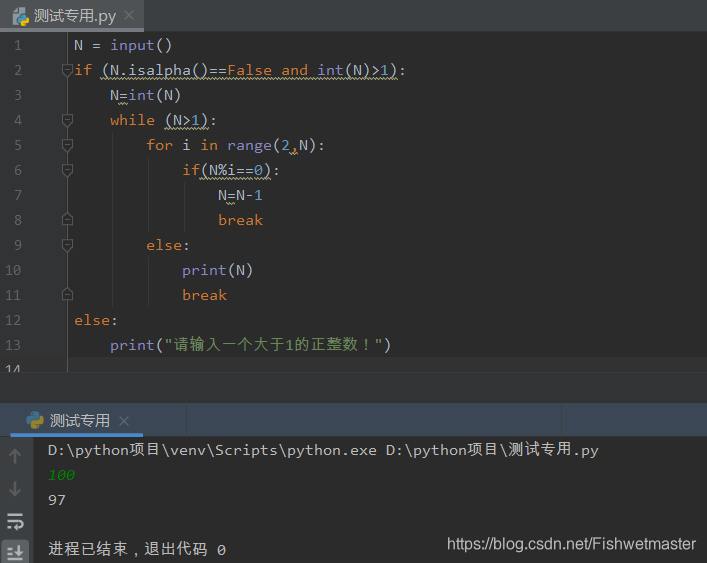Click line number 13 in the gutter
Viewport: 707px width, 563px height.
[13, 345]
